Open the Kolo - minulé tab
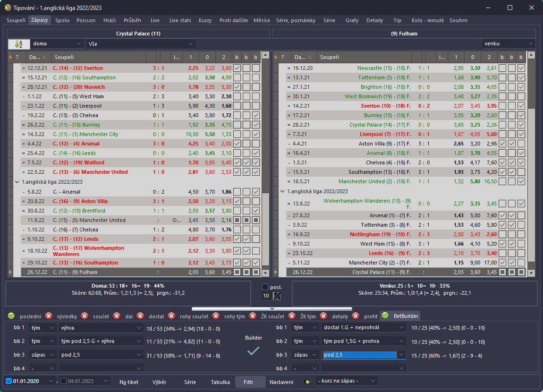This screenshot has width=543, height=392. pyautogui.click(x=427, y=20)
